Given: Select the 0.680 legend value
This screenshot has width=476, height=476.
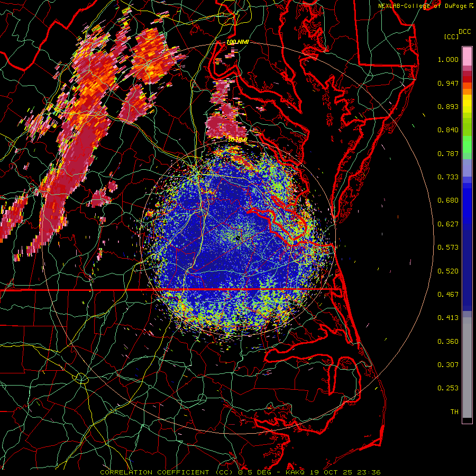Looking at the screenshot, I should [x=448, y=200].
